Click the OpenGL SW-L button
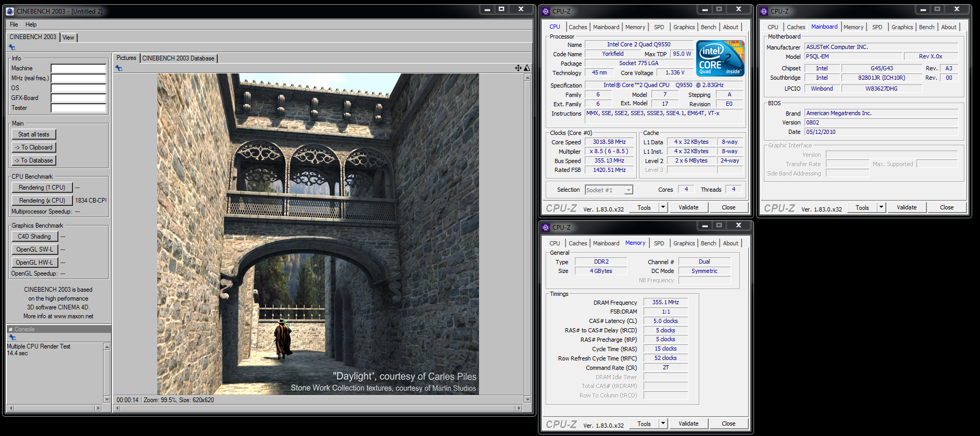This screenshot has width=980, height=436. 34,250
